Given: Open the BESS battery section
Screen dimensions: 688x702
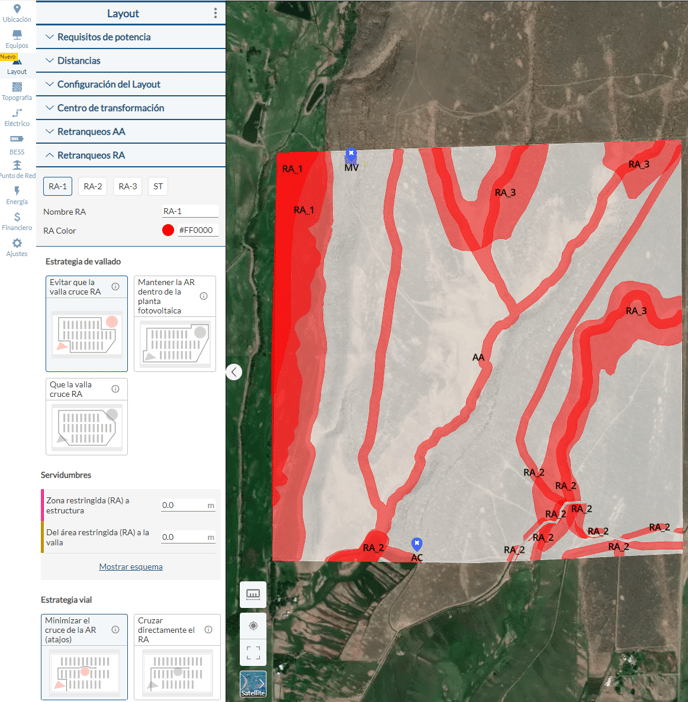Looking at the screenshot, I should (x=17, y=144).
